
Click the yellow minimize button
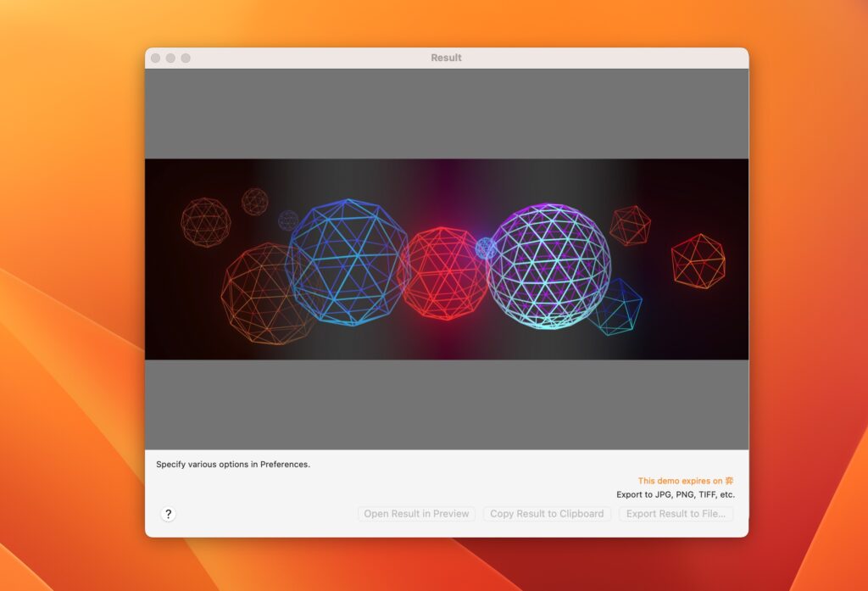(169, 58)
